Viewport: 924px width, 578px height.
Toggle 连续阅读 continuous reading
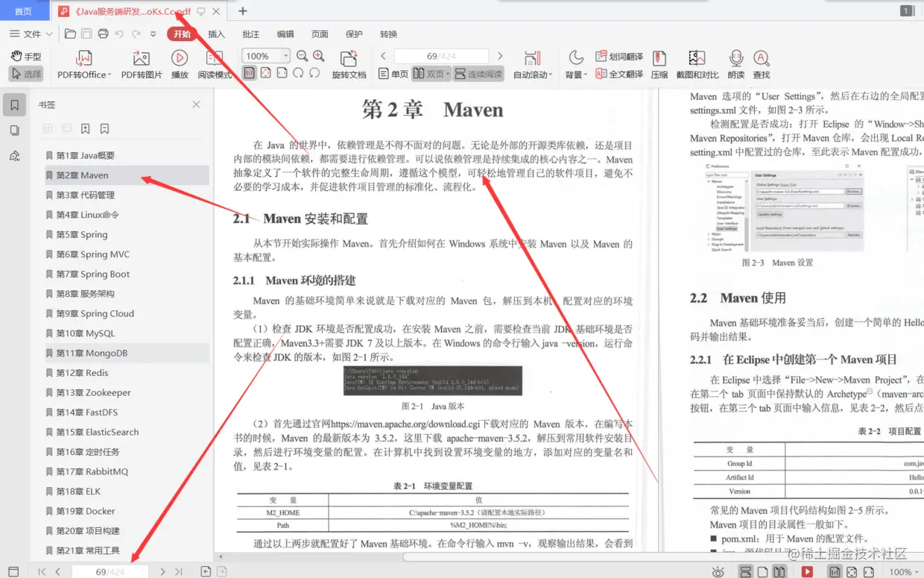[478, 74]
